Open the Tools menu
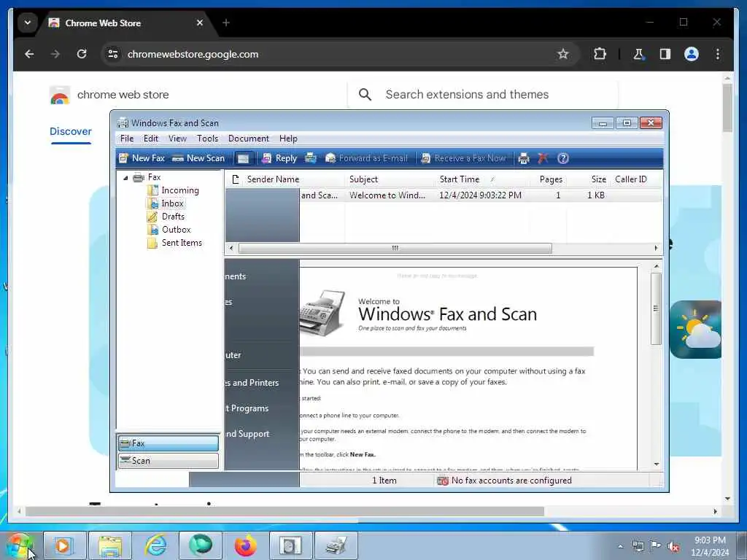This screenshot has width=747, height=560. pyautogui.click(x=208, y=139)
